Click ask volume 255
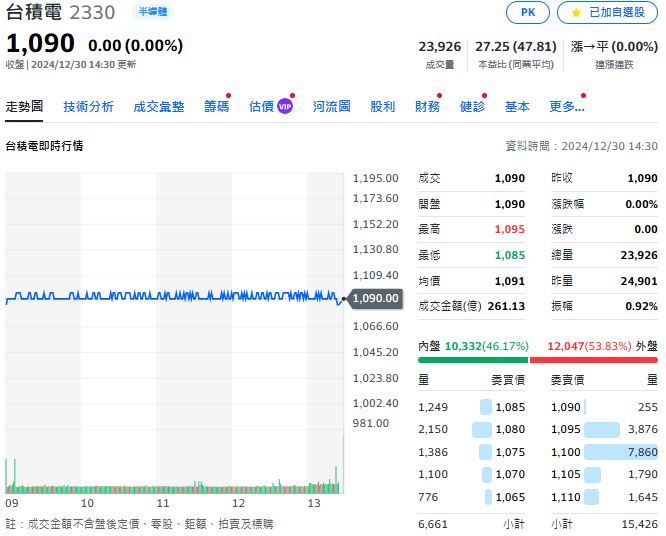 coord(647,407)
